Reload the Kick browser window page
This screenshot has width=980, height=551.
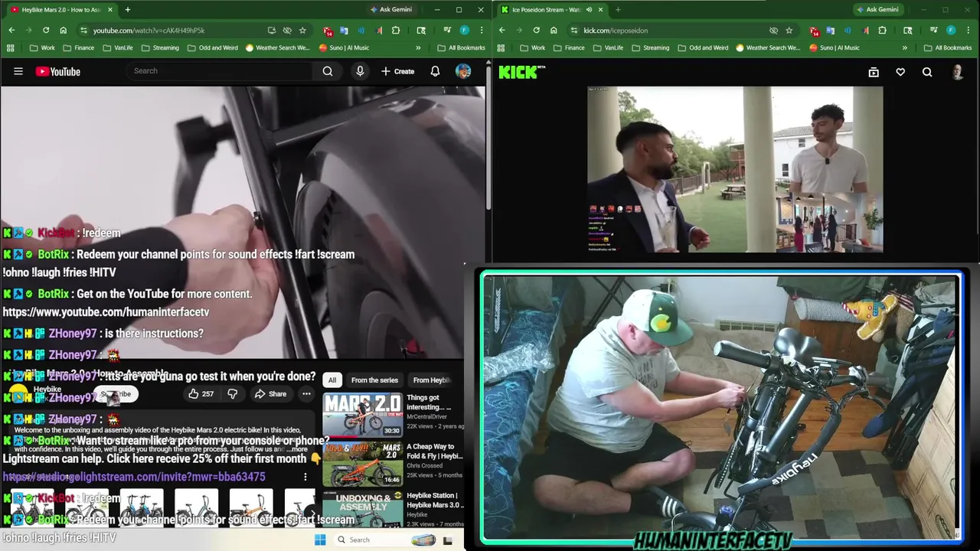(x=536, y=30)
